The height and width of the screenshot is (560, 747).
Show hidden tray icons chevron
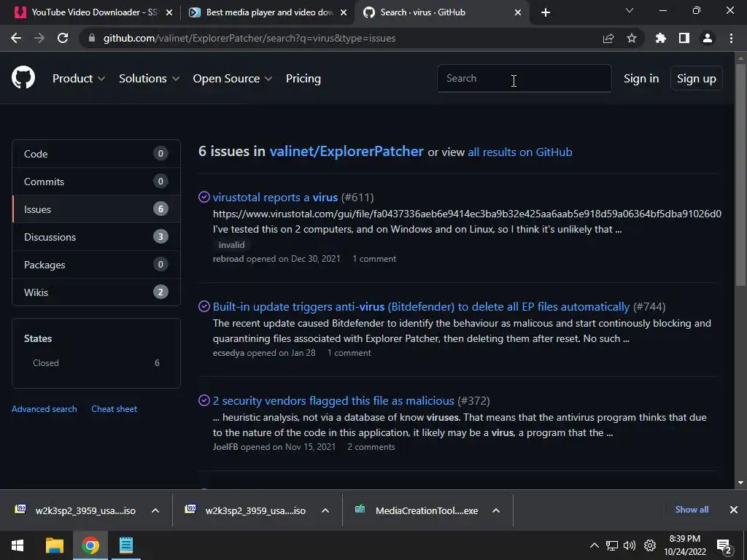[x=594, y=545]
